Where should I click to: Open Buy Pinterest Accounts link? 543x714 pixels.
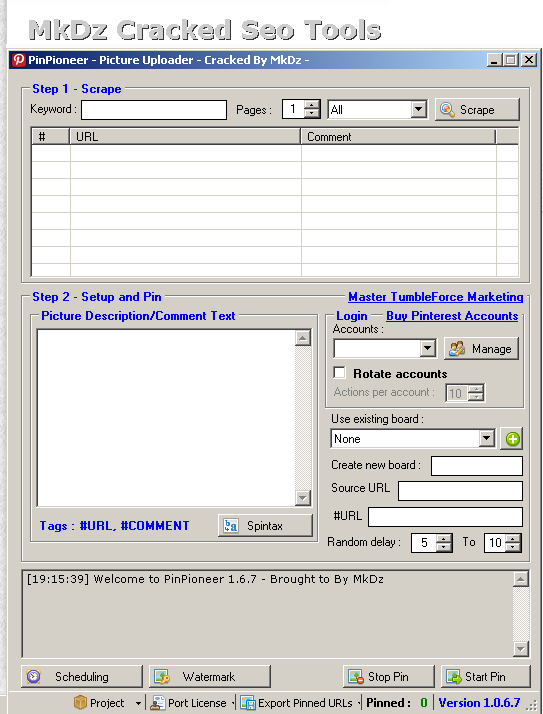452,316
